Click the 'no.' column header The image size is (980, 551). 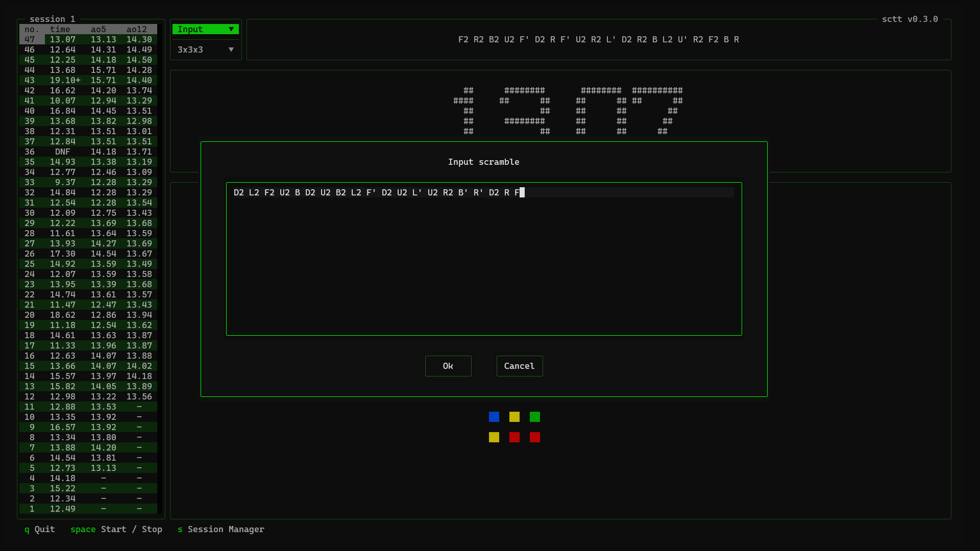pos(32,29)
